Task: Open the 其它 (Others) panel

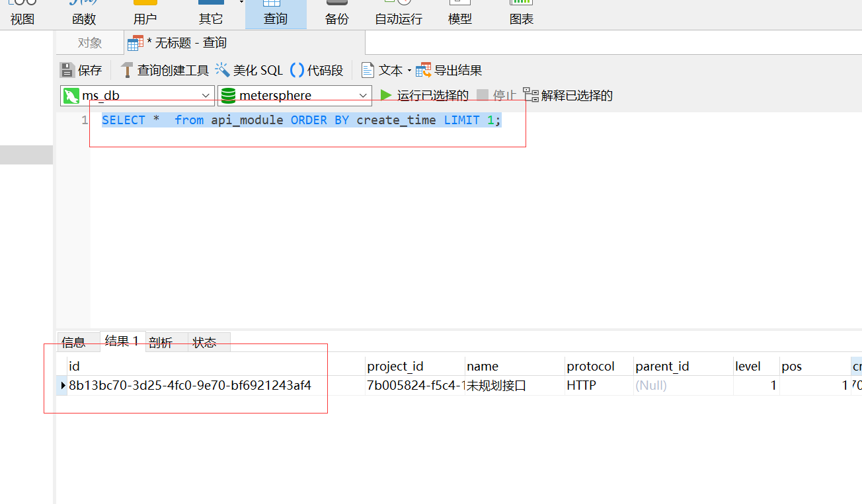Action: tap(210, 14)
